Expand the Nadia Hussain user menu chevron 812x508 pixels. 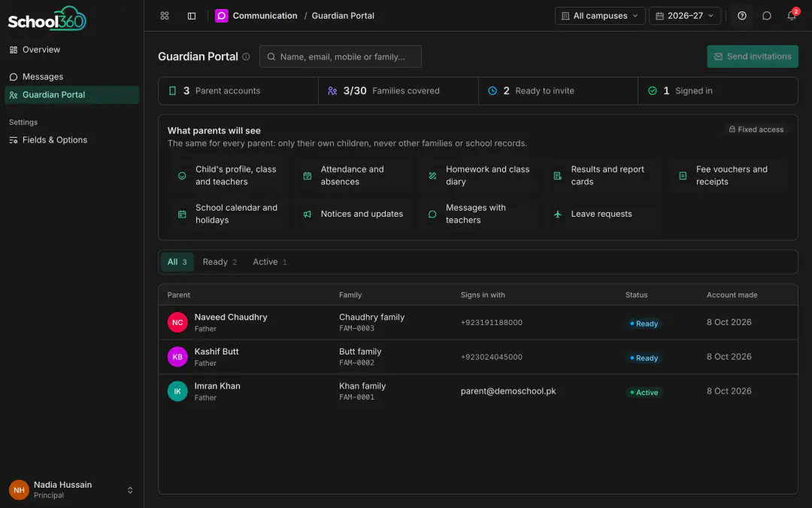pyautogui.click(x=130, y=490)
